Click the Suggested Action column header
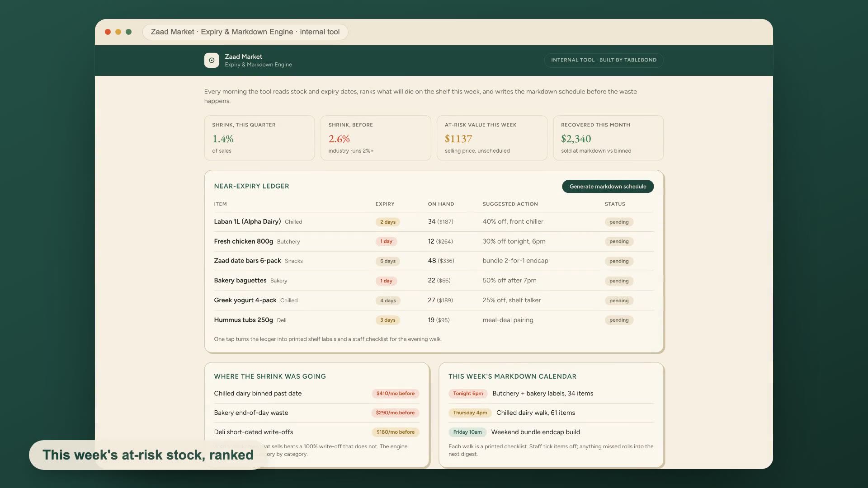Viewport: 868px width, 488px height. 510,204
